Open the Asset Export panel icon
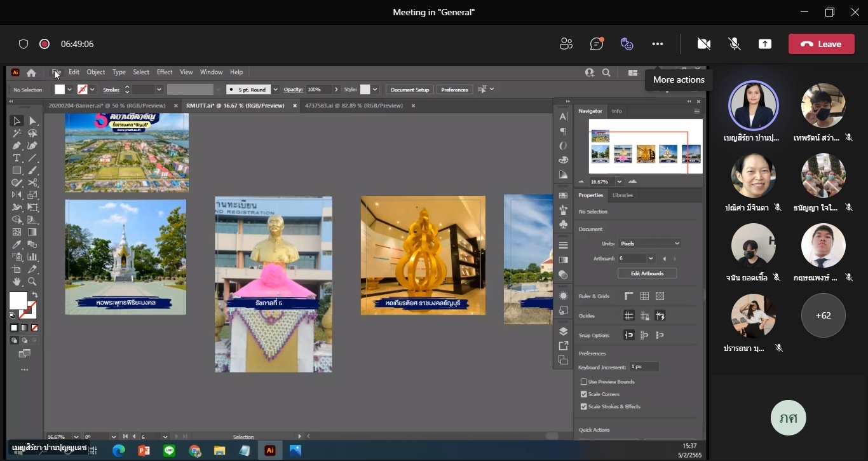The image size is (868, 461). 563,346
